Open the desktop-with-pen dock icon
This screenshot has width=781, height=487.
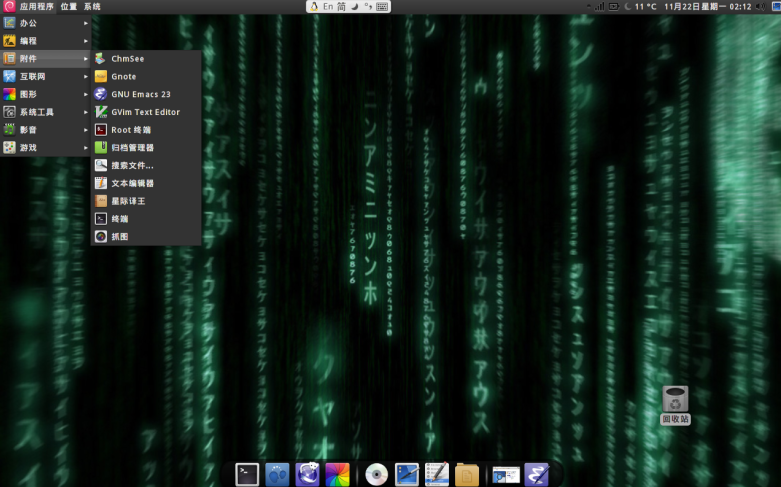point(407,474)
